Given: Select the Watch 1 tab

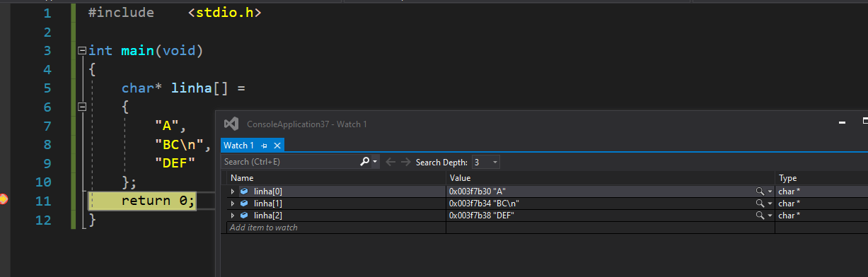Looking at the screenshot, I should pos(239,146).
